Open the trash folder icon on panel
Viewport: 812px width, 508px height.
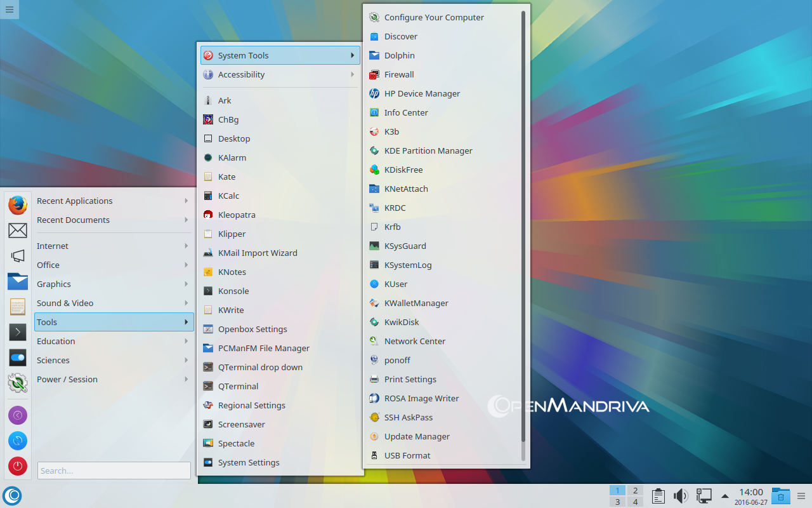(781, 496)
